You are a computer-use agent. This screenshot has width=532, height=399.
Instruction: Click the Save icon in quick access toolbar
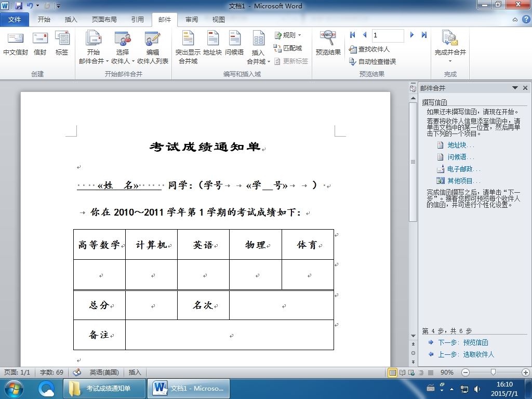[x=19, y=6]
